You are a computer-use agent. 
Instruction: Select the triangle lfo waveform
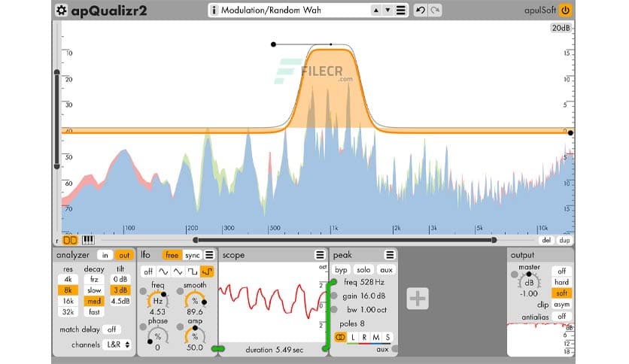(x=178, y=271)
